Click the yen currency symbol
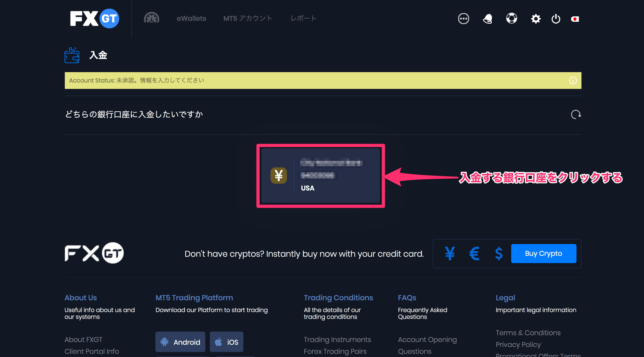644x357 pixels. pos(450,253)
